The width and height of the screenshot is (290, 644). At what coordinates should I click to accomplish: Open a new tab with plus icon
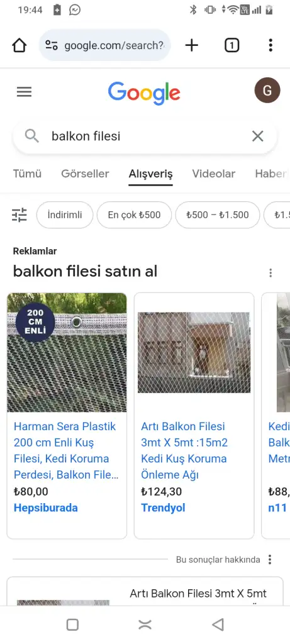[192, 45]
